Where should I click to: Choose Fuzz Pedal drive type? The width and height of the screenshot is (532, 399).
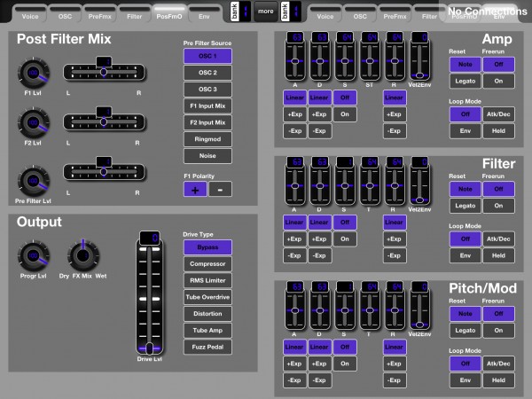coord(207,347)
